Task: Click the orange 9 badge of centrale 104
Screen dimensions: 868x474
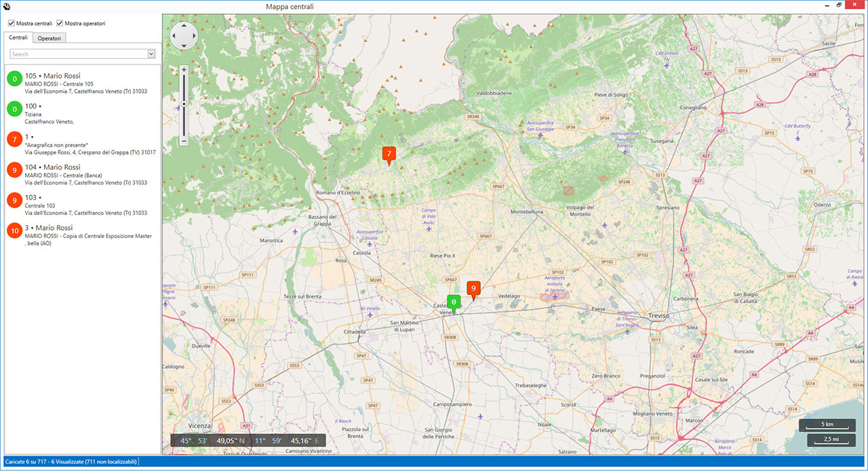Action: (x=14, y=170)
